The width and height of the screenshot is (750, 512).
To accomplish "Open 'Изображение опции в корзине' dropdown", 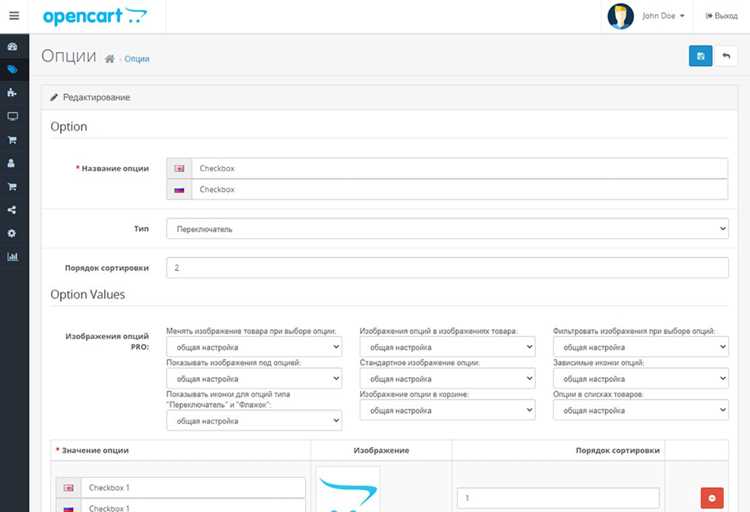I will coord(447,410).
